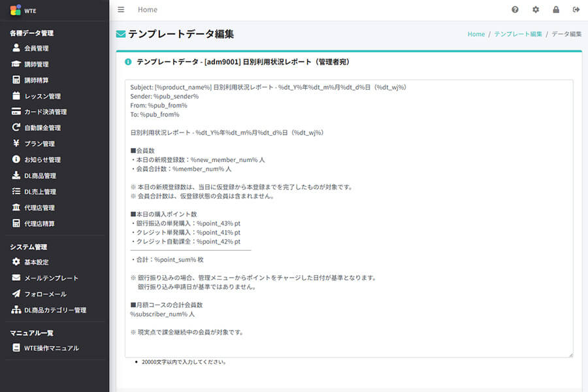This screenshot has height=392, width=588.
Task: Click the logout icon at top right
Action: click(x=576, y=9)
